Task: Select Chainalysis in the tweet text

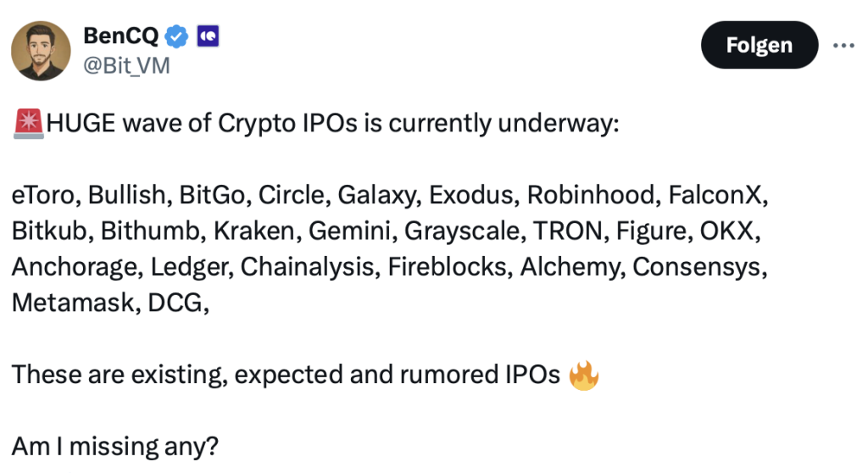Action: pyautogui.click(x=310, y=267)
